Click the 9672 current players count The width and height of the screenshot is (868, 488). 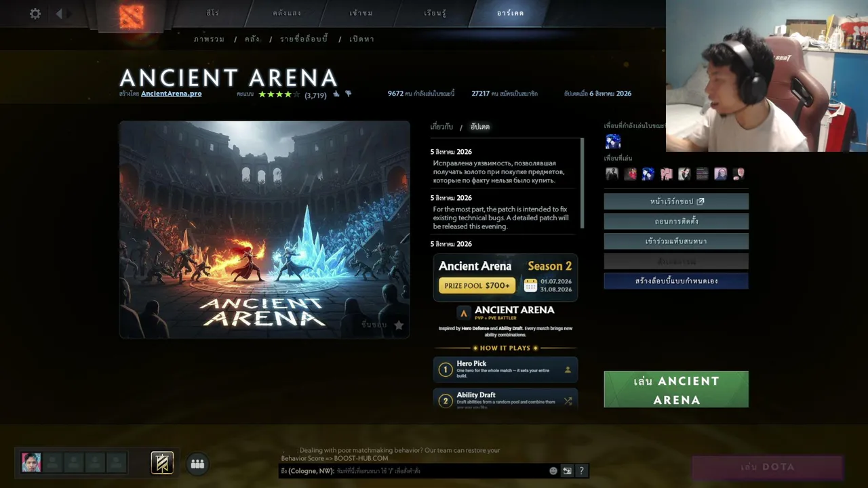point(421,94)
